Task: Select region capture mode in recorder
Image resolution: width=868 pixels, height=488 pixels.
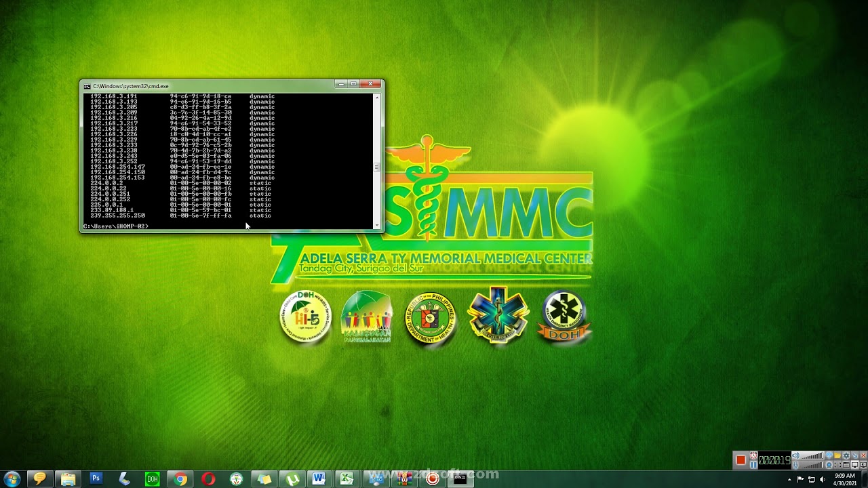Action: coord(837,465)
